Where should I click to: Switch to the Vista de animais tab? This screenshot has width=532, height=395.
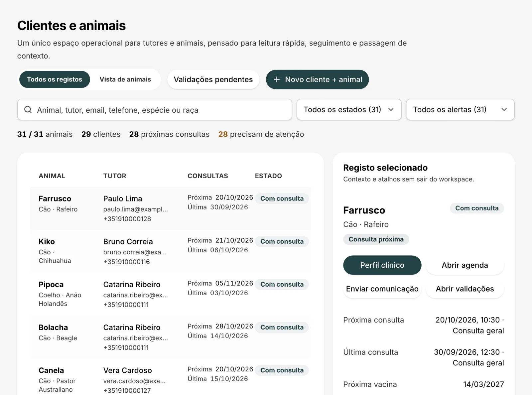click(x=125, y=79)
